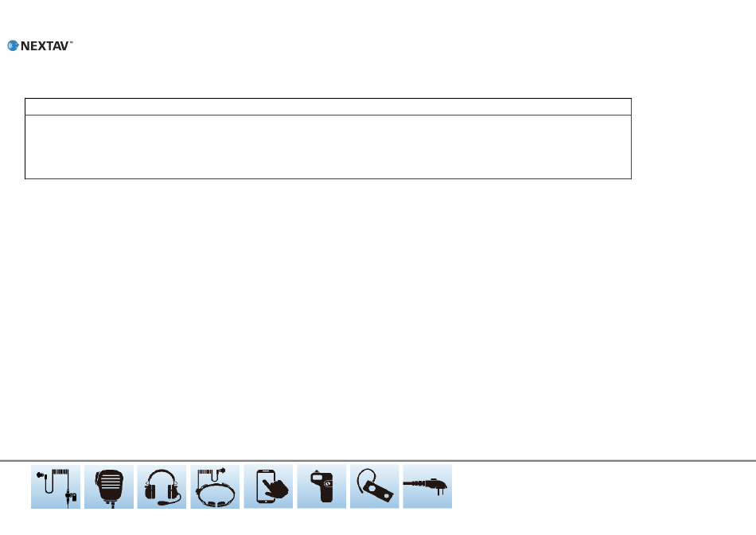Click the coiled acoustic tube earpiece icon
The width and height of the screenshot is (756, 535).
(56, 486)
